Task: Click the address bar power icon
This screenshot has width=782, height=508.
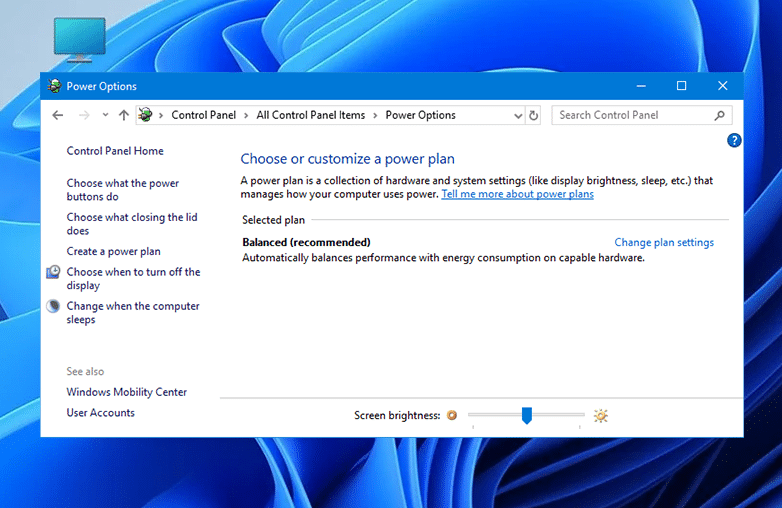Action: coord(145,115)
